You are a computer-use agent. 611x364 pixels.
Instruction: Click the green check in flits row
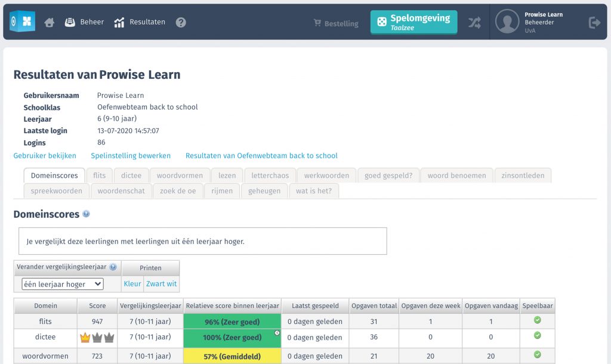(x=538, y=320)
